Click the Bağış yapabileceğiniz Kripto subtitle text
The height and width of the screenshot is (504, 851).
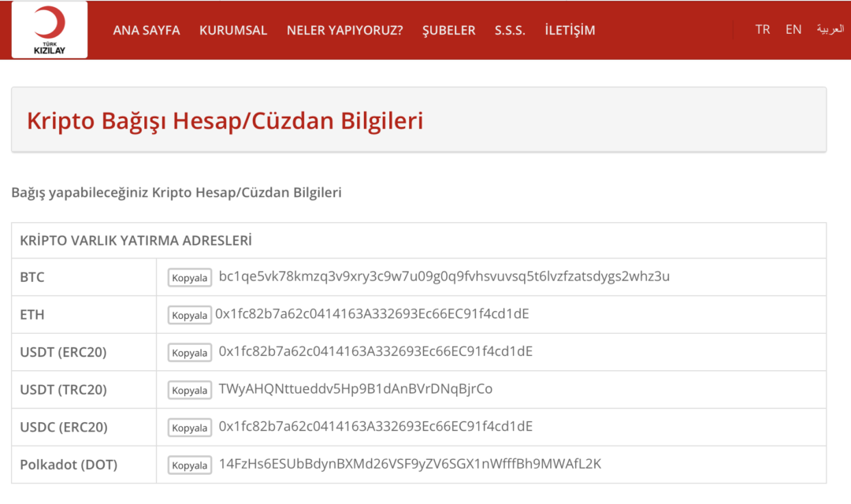tap(177, 193)
